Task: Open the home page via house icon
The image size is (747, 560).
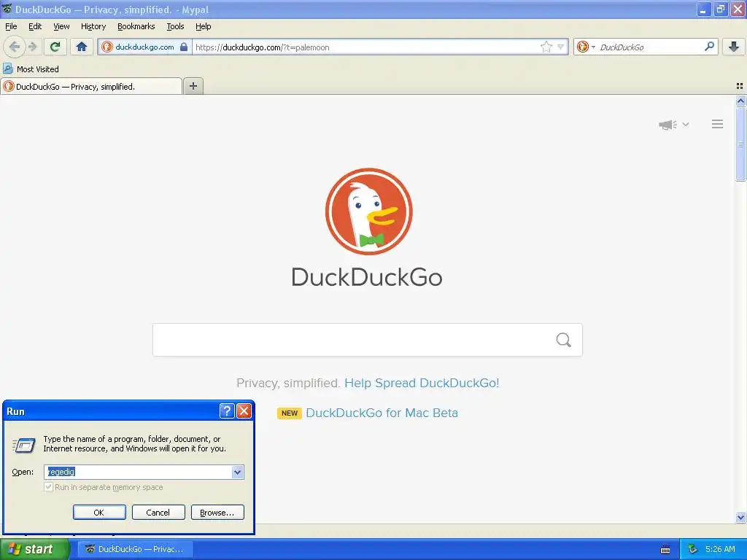Action: (x=82, y=47)
